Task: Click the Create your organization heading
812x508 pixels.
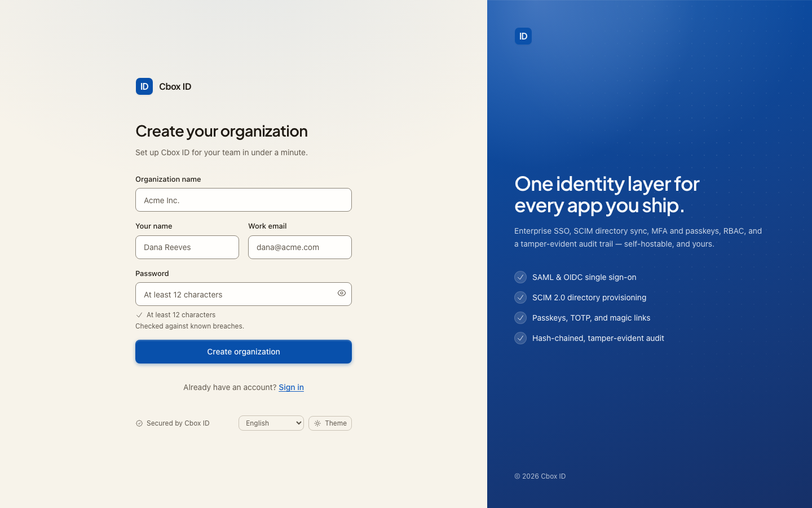Action: 222,131
